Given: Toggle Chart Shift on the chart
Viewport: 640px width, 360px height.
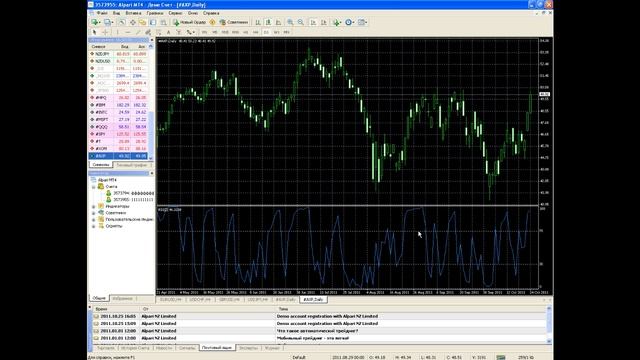Looking at the screenshot, I should pyautogui.click(x=324, y=22).
